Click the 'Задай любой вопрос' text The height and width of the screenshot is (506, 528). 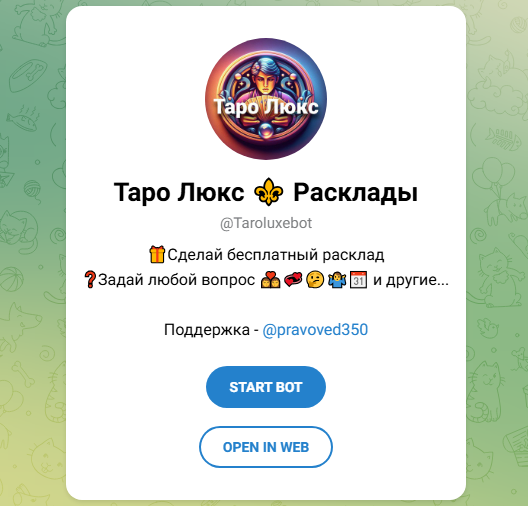coord(177,280)
